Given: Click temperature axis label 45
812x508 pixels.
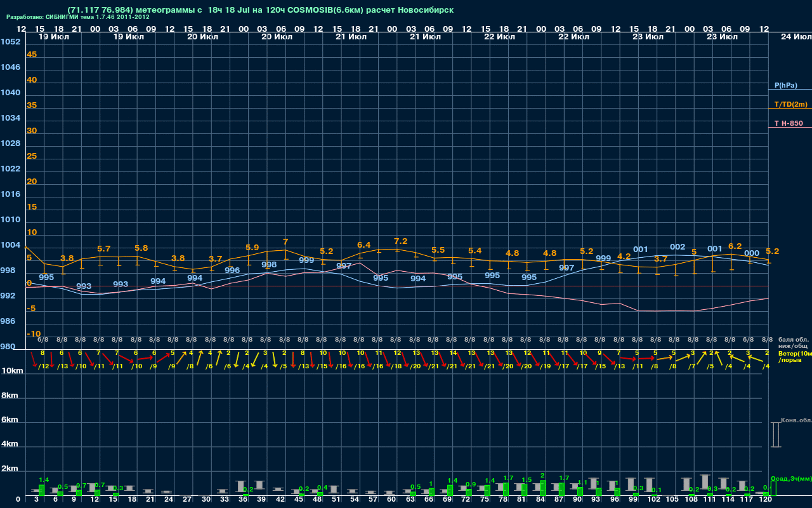Looking at the screenshot, I should pos(32,55).
